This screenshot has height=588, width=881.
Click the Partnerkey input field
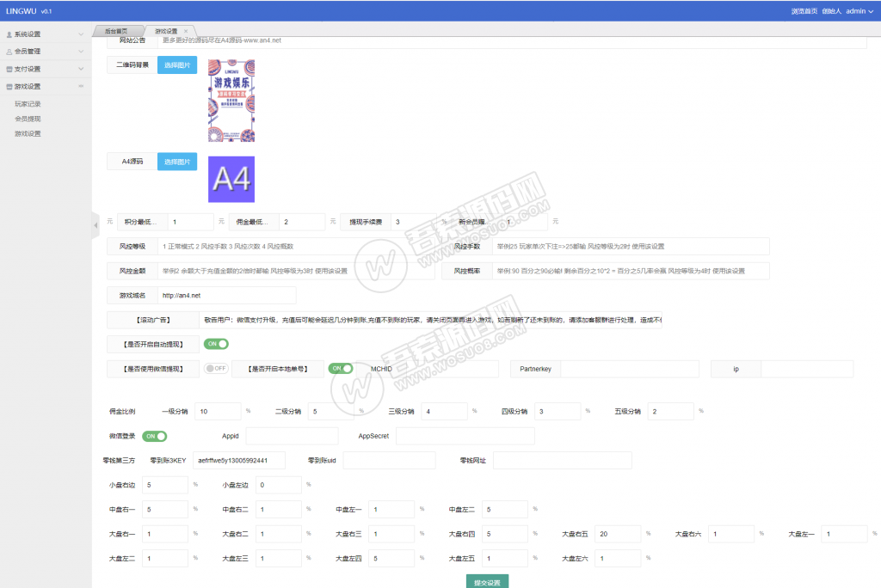pyautogui.click(x=630, y=369)
